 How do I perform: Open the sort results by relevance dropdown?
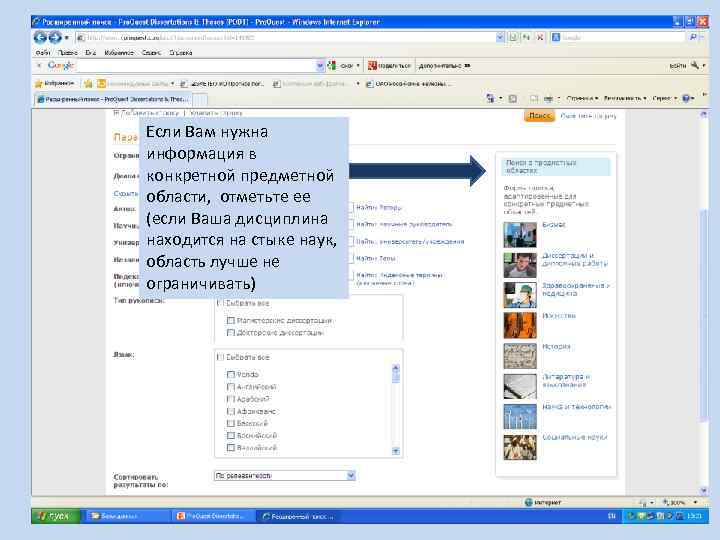285,476
